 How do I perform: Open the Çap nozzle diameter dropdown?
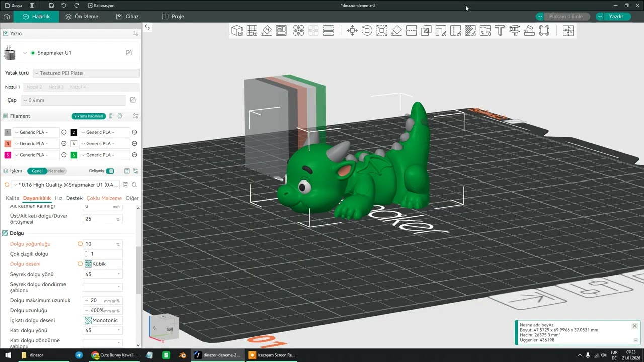click(73, 100)
